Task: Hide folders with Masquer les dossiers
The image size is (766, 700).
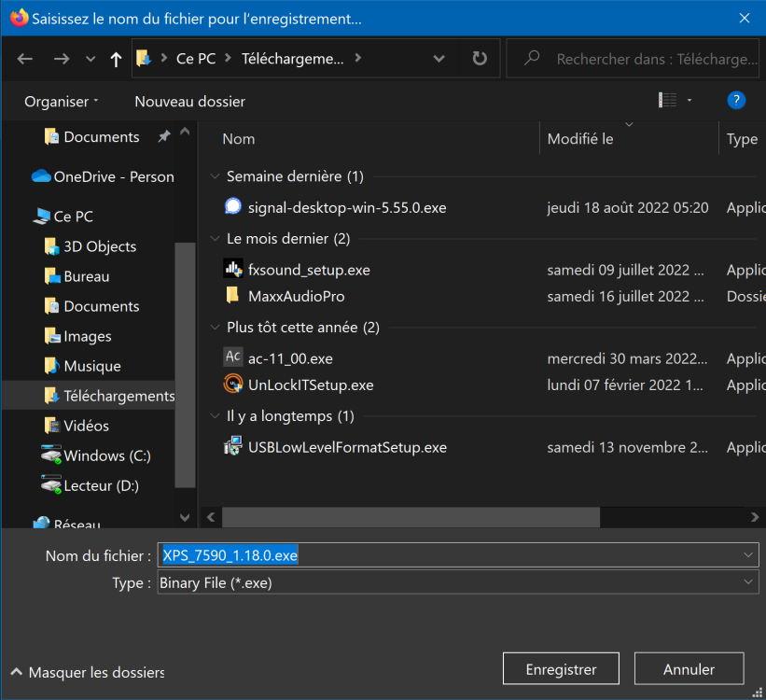Action: 88,672
